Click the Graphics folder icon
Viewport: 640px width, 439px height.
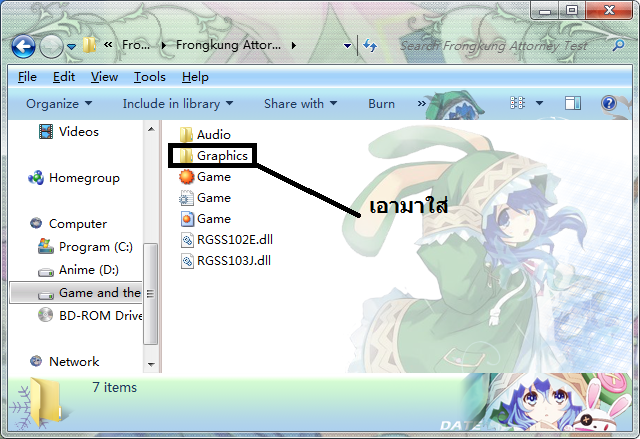[186, 155]
